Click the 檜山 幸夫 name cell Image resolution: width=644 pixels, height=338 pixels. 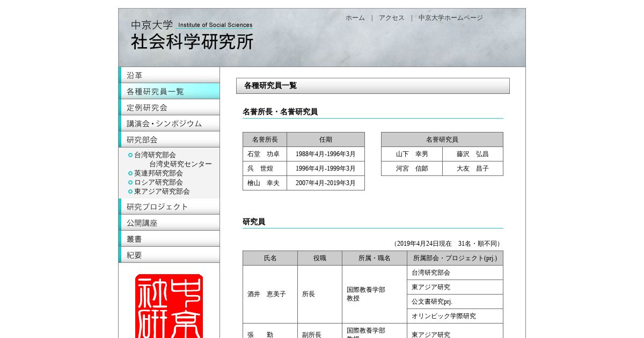tap(265, 183)
